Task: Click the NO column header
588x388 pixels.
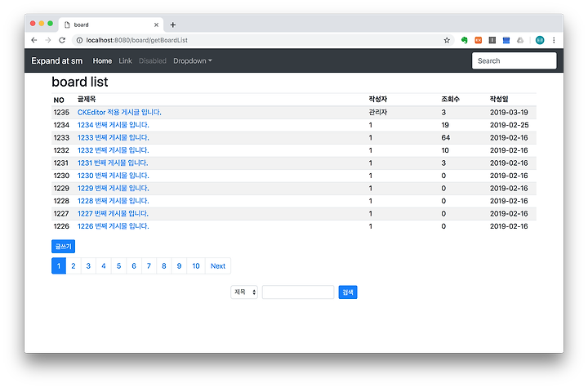Action: coord(59,100)
